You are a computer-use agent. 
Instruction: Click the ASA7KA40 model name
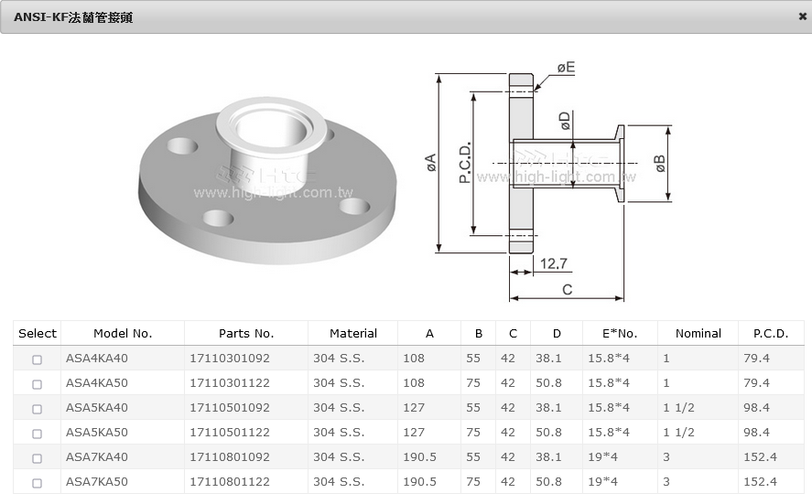(x=97, y=457)
